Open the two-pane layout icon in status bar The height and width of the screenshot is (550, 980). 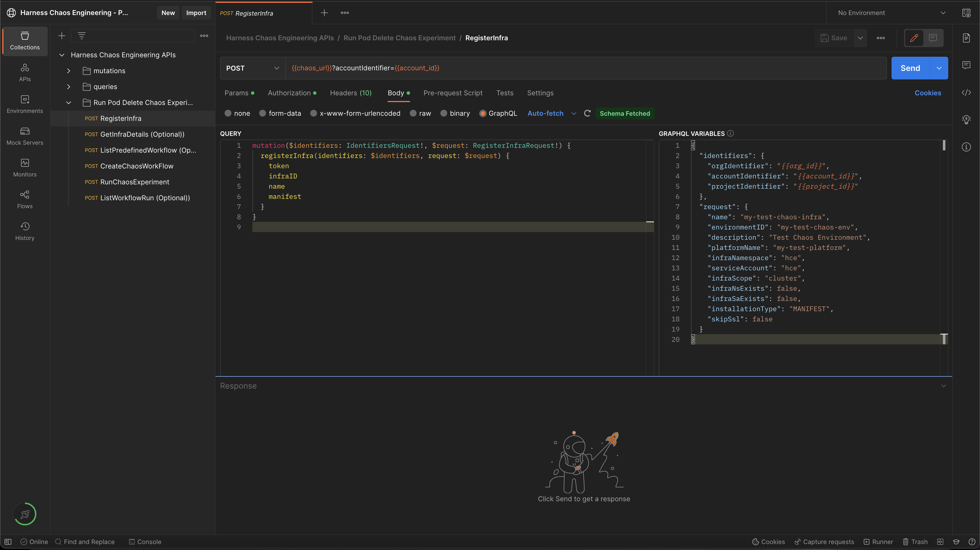[940, 541]
